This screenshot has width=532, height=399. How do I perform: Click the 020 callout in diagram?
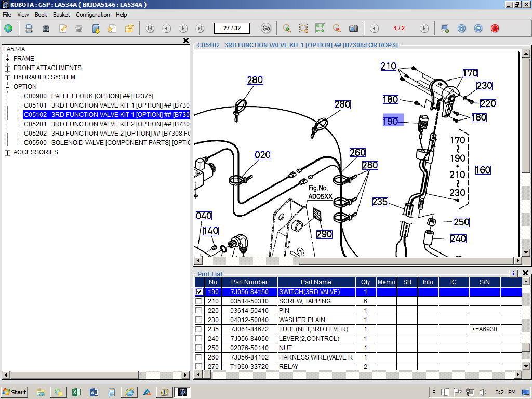[x=262, y=155]
